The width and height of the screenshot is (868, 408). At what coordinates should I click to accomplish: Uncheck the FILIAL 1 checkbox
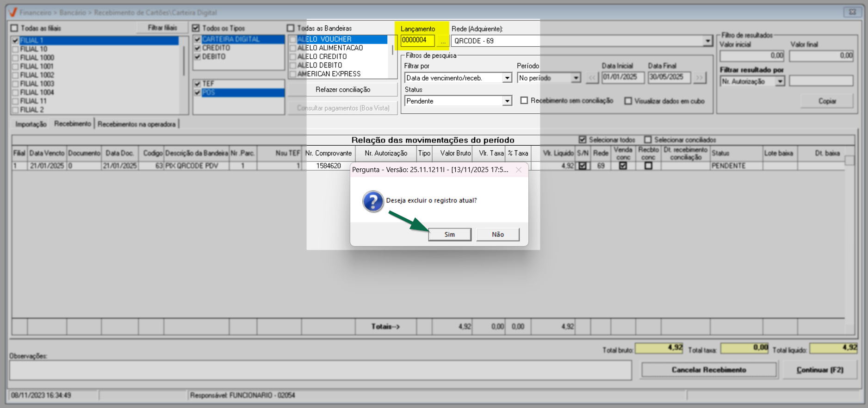(16, 41)
